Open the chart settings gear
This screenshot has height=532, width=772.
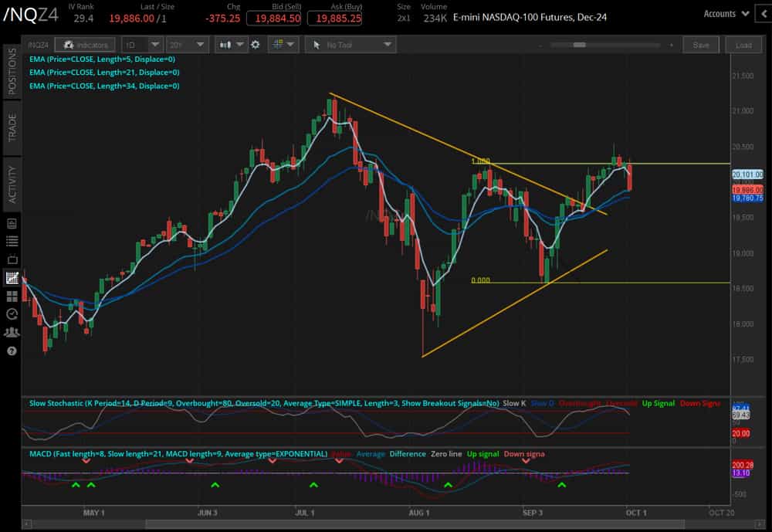[x=255, y=44]
